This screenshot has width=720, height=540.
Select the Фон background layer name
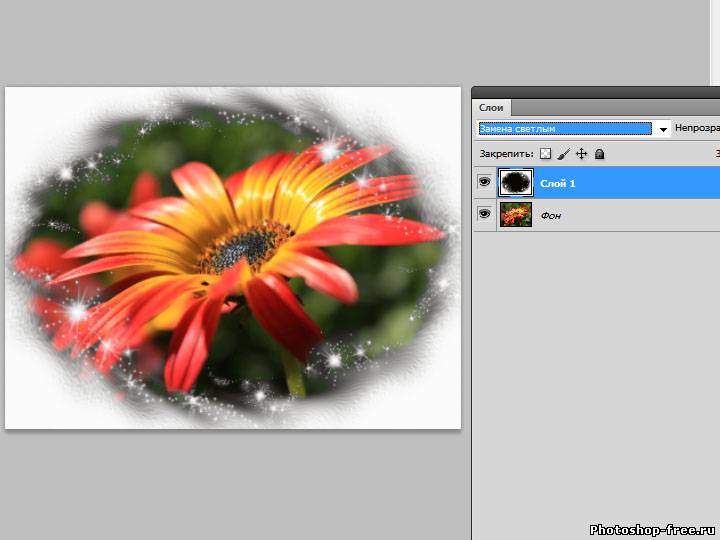[550, 216]
